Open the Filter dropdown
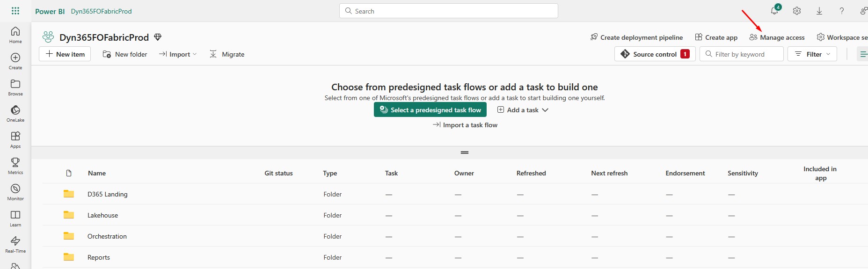This screenshot has height=269, width=868. 812,54
